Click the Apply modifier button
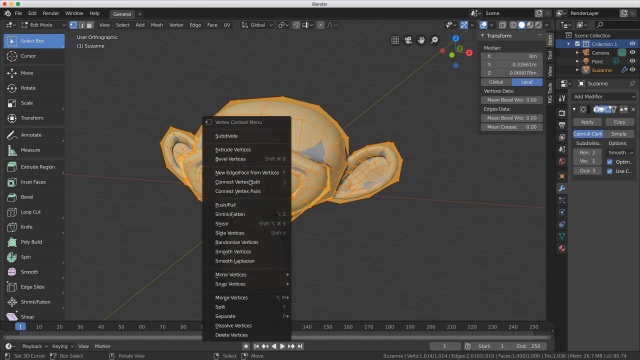 tap(587, 122)
